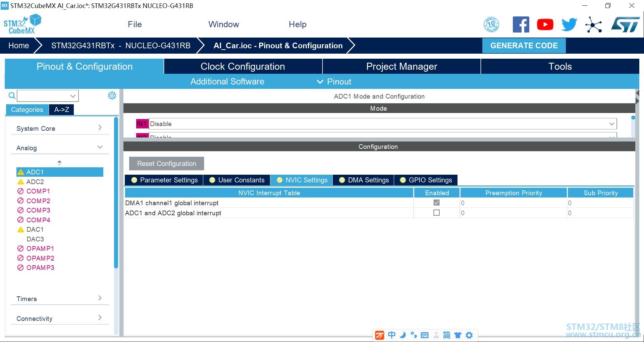
Task: Click the Reset Configuration button
Action: point(166,164)
